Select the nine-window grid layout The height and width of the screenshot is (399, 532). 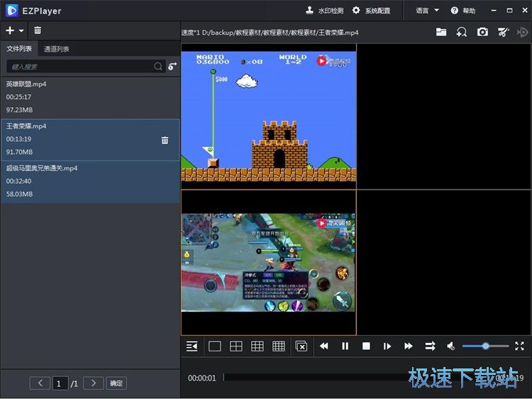(257, 346)
